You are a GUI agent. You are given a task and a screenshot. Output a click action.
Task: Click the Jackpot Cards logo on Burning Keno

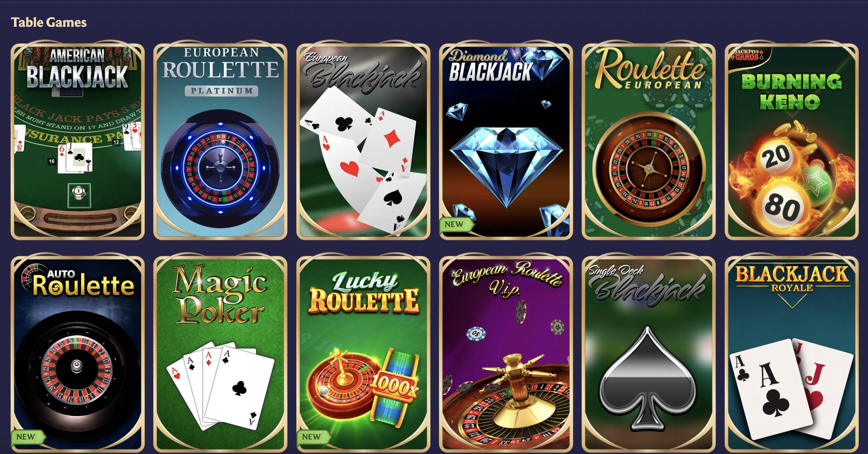748,55
